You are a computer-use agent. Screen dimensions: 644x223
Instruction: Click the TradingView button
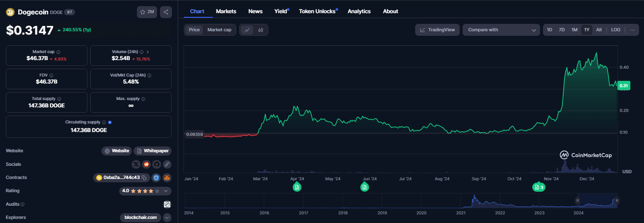[x=437, y=30]
